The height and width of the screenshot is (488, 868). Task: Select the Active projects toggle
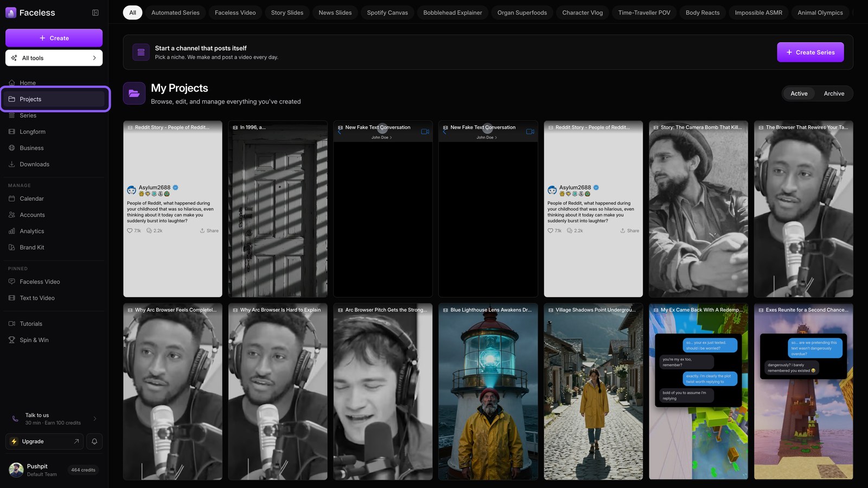799,93
